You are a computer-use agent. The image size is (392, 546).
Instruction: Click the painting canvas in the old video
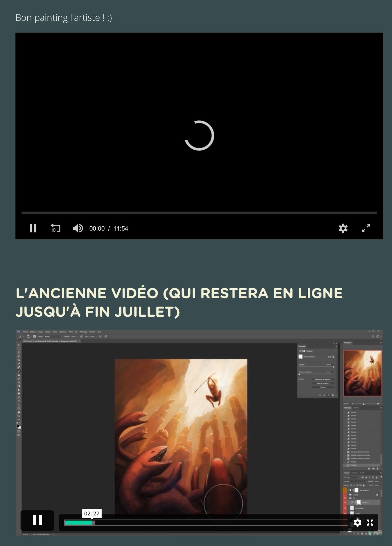pyautogui.click(x=181, y=437)
